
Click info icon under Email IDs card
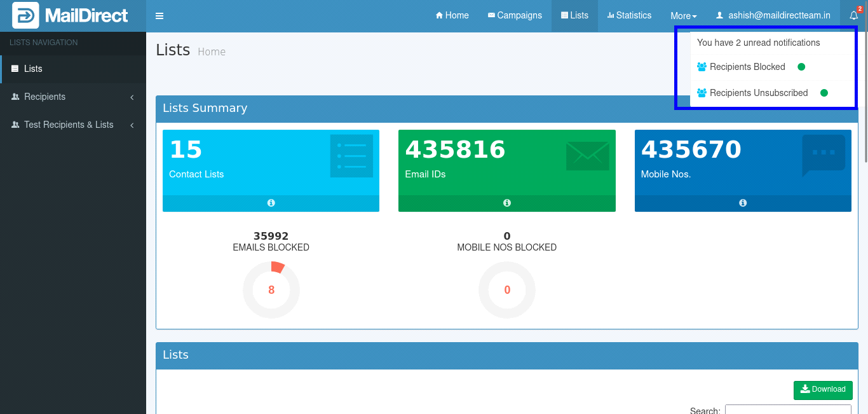[x=506, y=203]
